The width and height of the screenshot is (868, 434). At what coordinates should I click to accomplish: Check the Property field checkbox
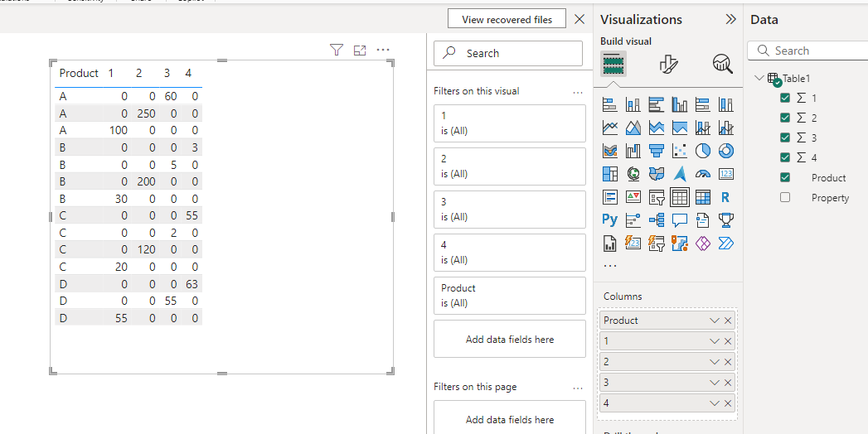pyautogui.click(x=785, y=197)
